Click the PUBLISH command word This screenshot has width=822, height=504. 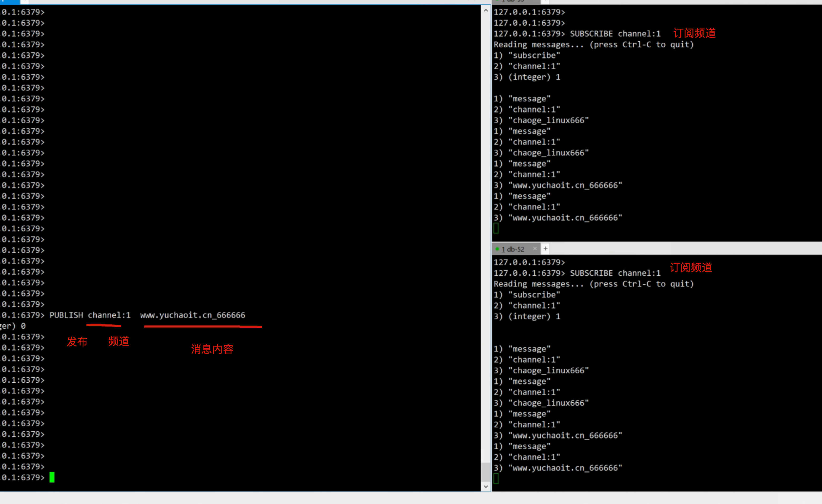(x=66, y=315)
